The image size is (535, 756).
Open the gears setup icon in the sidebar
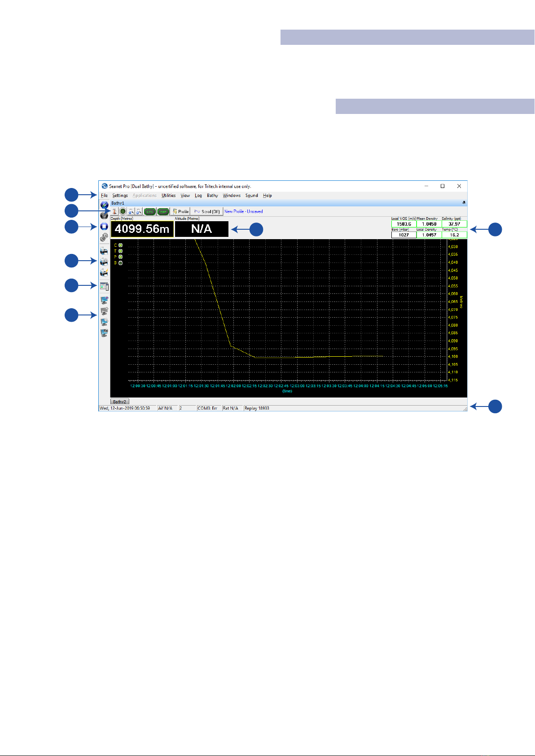104,237
